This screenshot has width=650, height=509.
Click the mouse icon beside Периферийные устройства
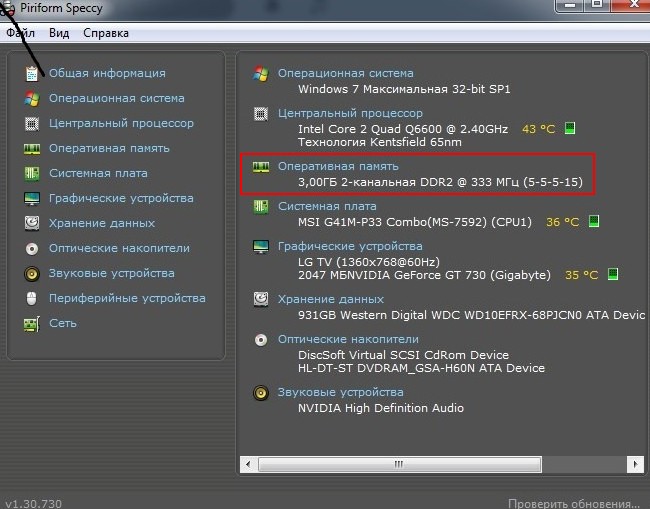32,299
